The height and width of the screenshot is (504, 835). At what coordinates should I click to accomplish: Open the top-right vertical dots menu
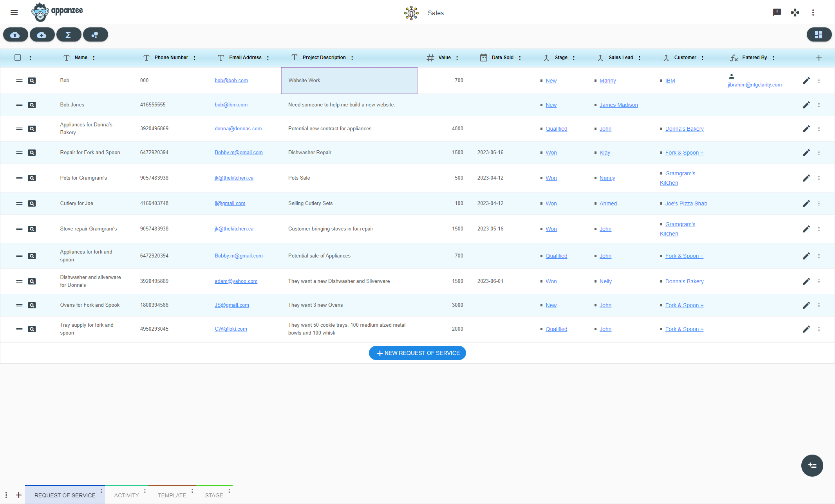point(813,13)
